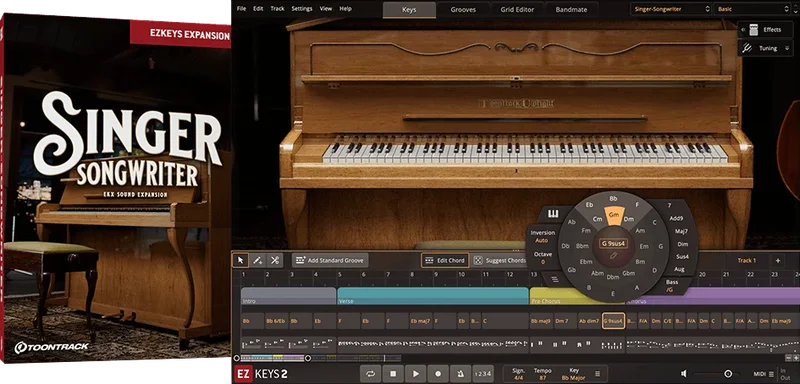Viewport: 800px width, 384px height.
Task: Click the piano keyboard icon in chord wheel
Action: coord(553,214)
